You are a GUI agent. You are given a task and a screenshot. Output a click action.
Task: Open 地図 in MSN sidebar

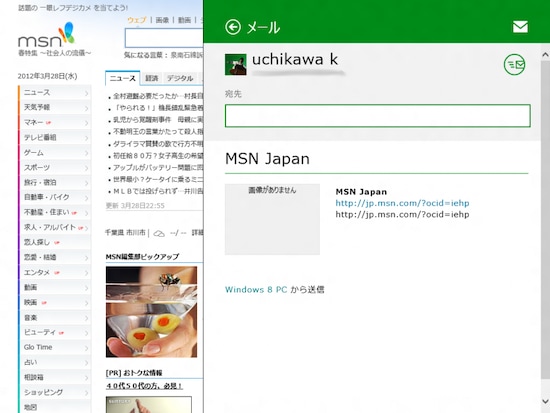(55, 407)
